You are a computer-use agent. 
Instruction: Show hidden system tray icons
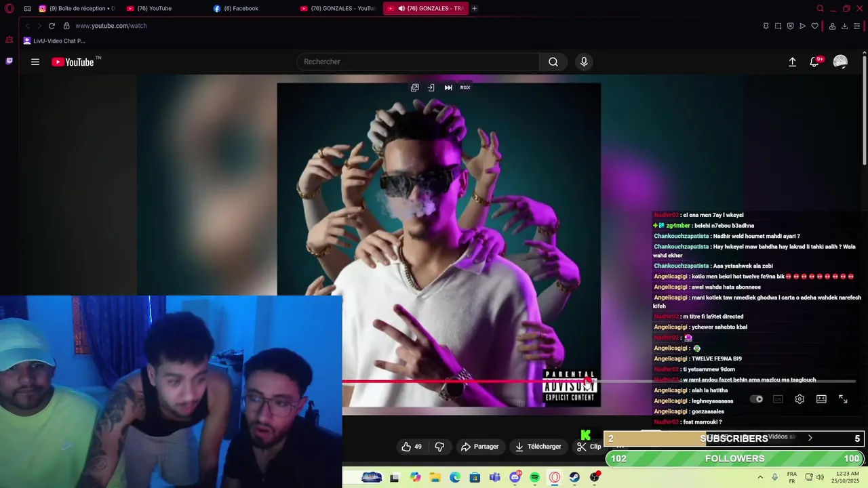(759, 477)
